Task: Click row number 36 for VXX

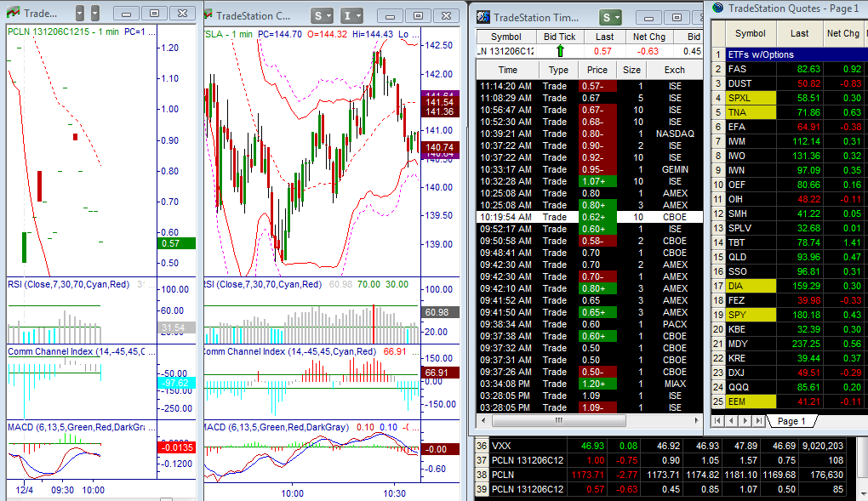Action: [x=482, y=446]
